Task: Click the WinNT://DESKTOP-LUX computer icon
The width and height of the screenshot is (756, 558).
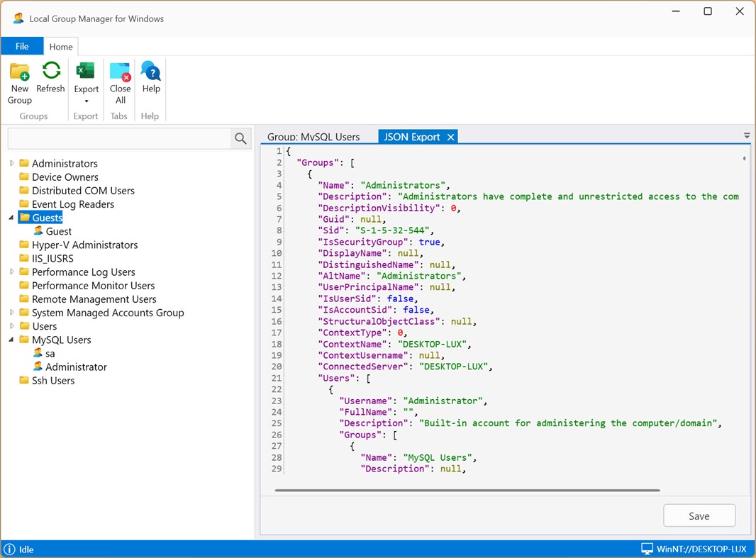Action: point(647,549)
